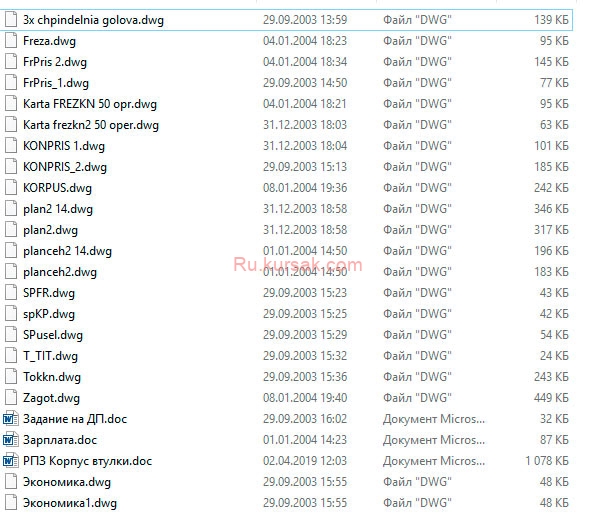Select file name 3x chpindelnia golova.dwg
The width and height of the screenshot is (596, 528).
point(93,20)
